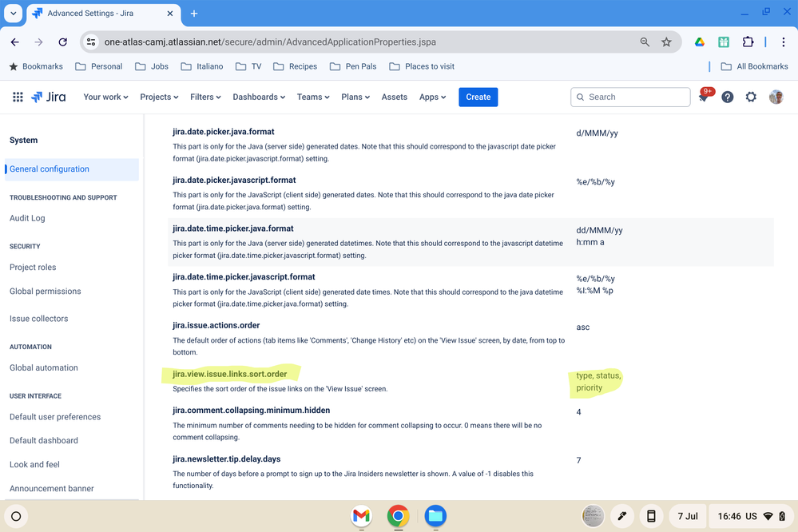Image resolution: width=798 pixels, height=532 pixels.
Task: Open the user profile avatar menu
Action: (x=776, y=97)
